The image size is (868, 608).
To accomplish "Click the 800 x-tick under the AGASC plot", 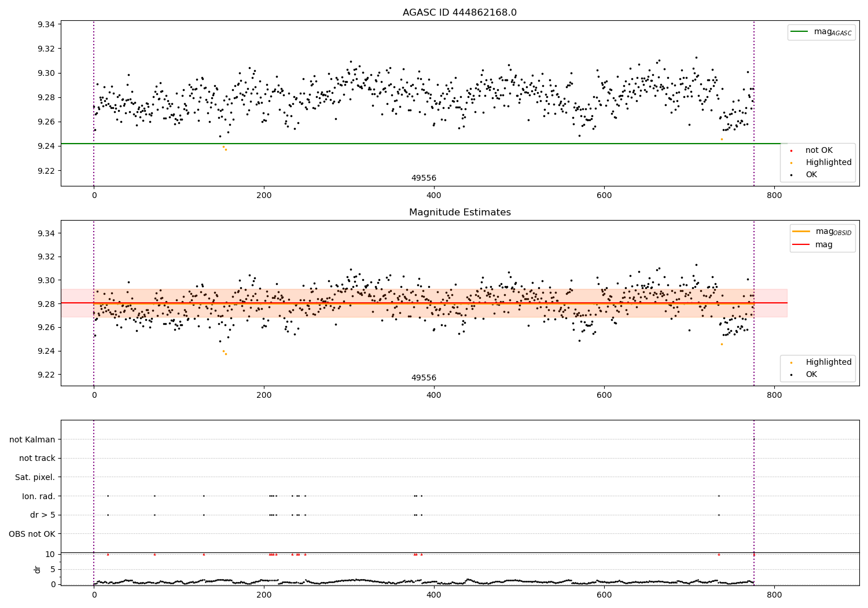I will (x=774, y=196).
